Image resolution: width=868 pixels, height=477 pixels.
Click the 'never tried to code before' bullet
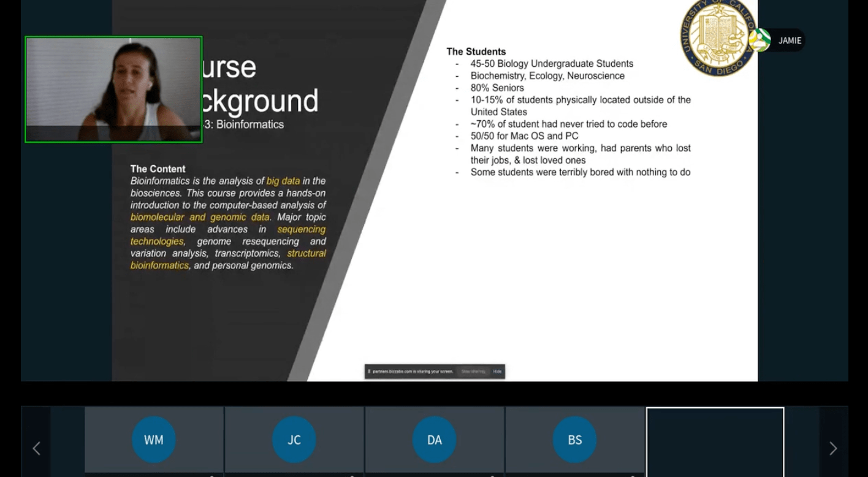[x=569, y=124]
